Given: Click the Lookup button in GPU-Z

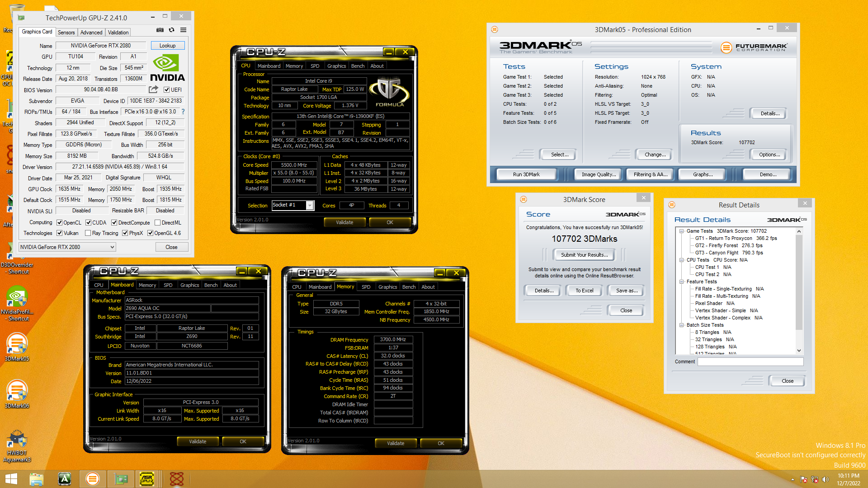Looking at the screenshot, I should pyautogui.click(x=167, y=46).
